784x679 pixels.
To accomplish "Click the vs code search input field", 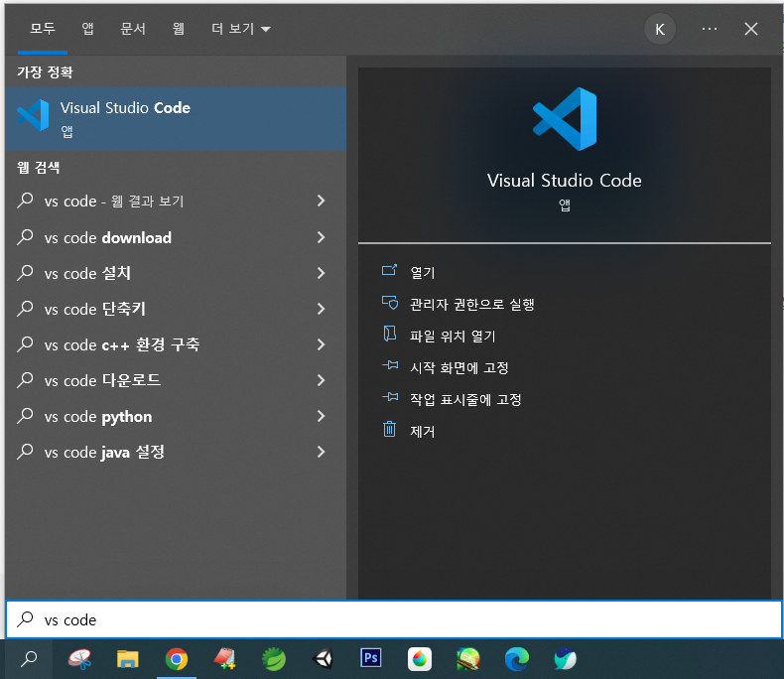I will pos(394,620).
